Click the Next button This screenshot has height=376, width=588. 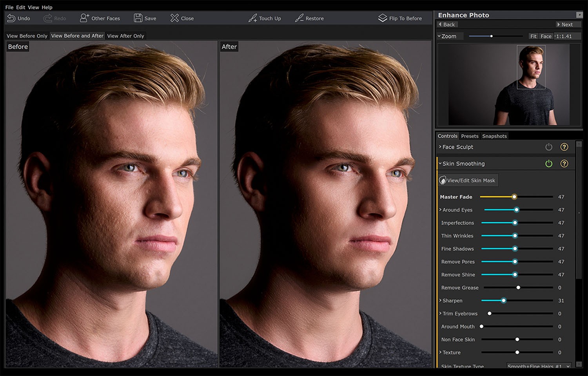[x=568, y=24]
